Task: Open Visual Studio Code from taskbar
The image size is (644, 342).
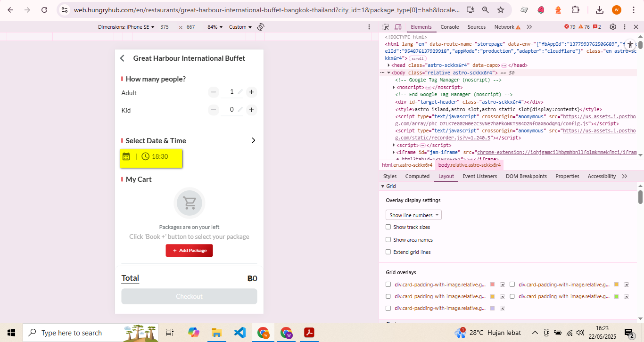Action: (239, 333)
